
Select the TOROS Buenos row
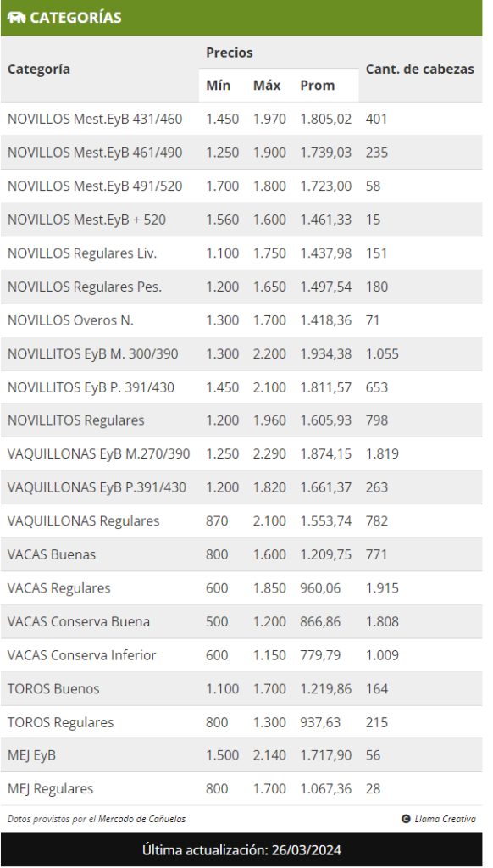(241, 688)
